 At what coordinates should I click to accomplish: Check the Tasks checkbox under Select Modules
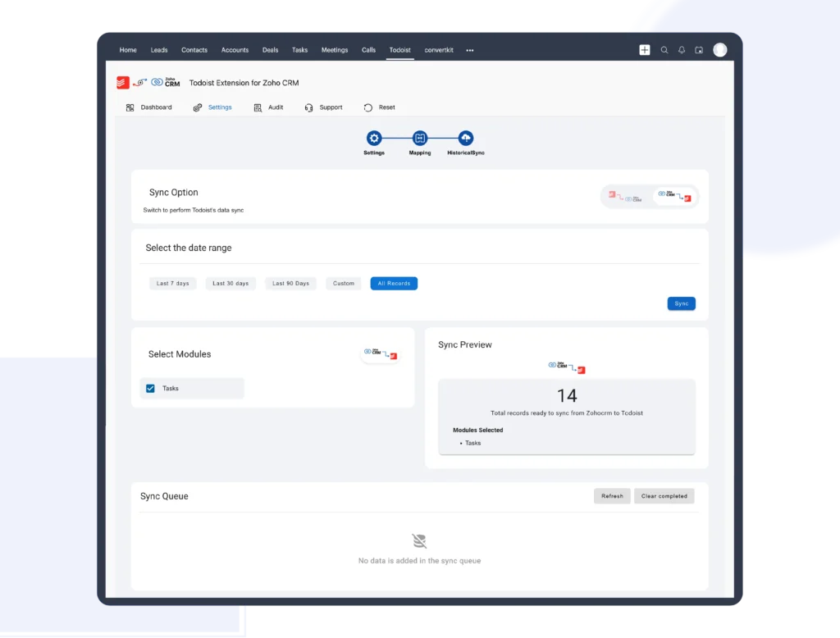point(150,388)
